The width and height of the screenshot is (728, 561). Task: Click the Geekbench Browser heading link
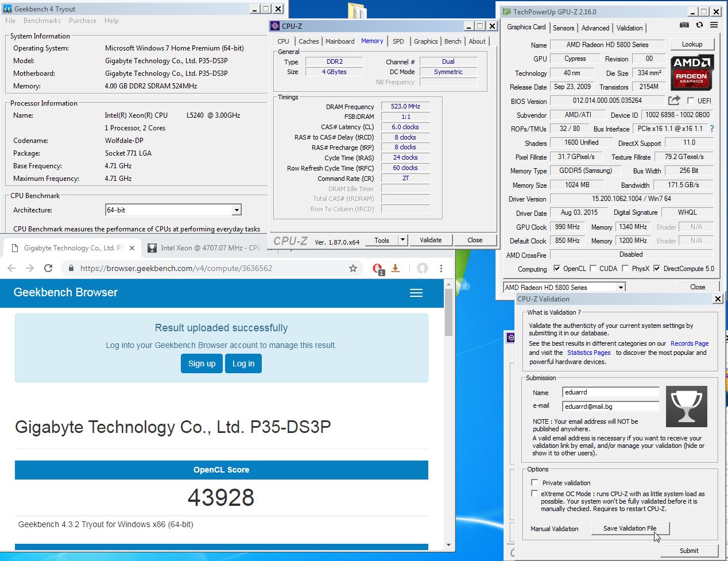65,292
